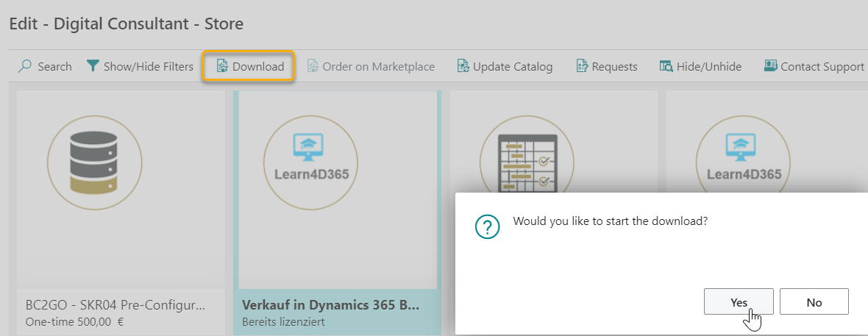The height and width of the screenshot is (336, 868).
Task: Choose the Requests toolbar text
Action: click(x=614, y=67)
